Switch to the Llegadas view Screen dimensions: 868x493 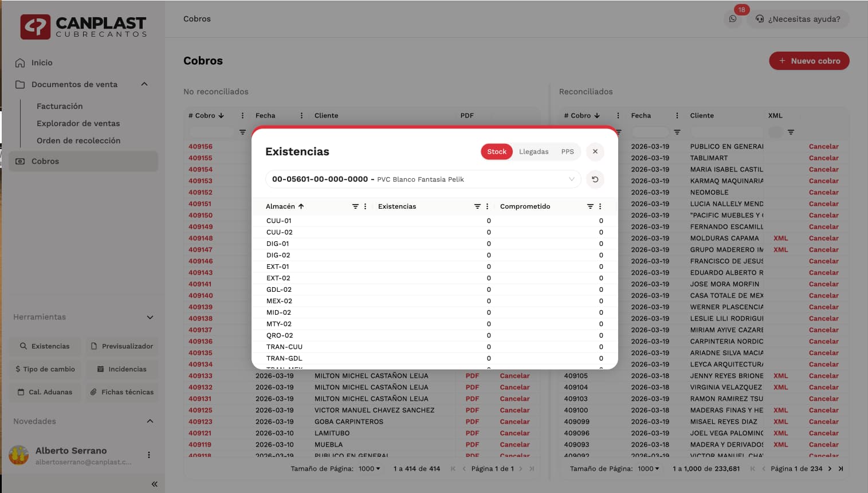coord(533,151)
